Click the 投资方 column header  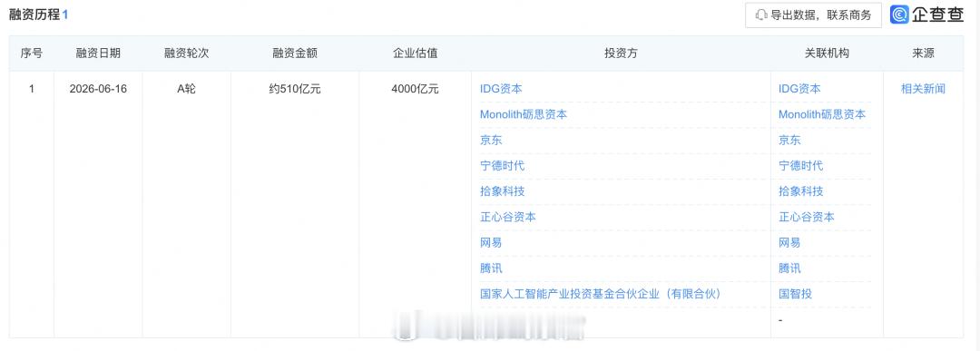coord(621,54)
